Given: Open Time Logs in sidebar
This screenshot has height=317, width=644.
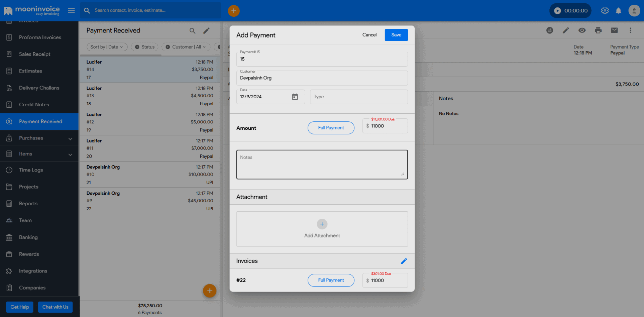Looking at the screenshot, I should click(x=39, y=170).
